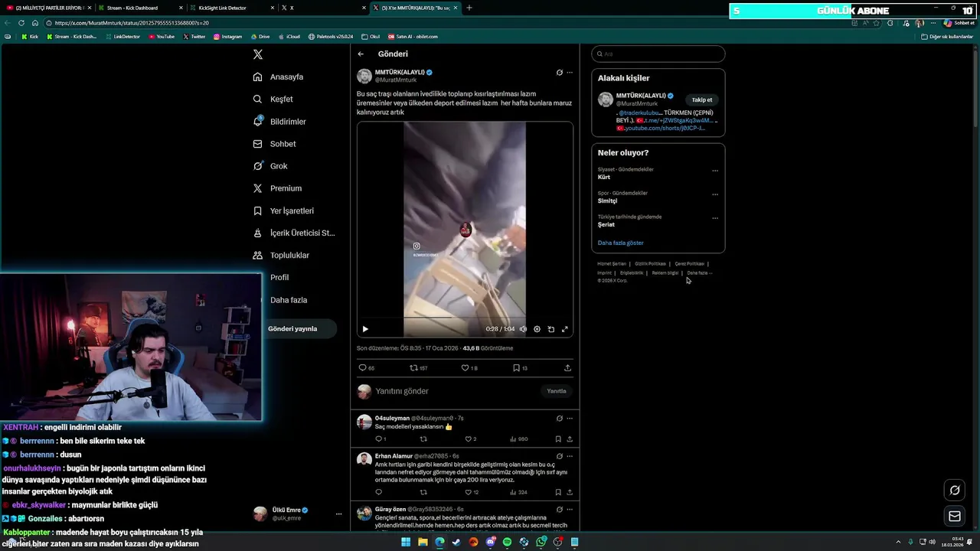The image size is (980, 551).
Task: Click Grok icon on main post
Action: click(x=559, y=73)
